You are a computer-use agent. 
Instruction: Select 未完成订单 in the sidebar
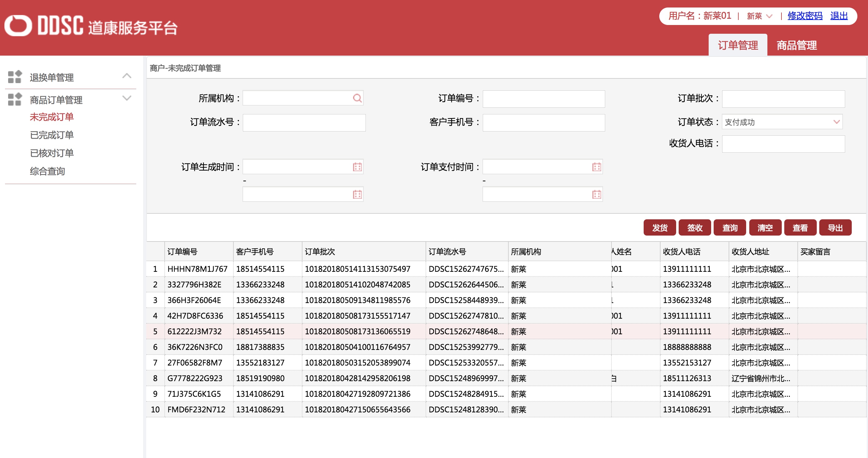52,117
